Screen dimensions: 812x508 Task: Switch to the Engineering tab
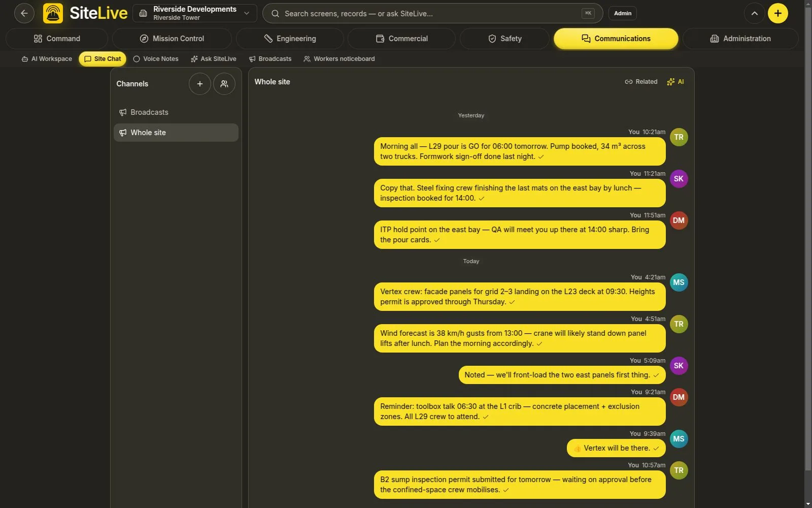[x=290, y=39]
